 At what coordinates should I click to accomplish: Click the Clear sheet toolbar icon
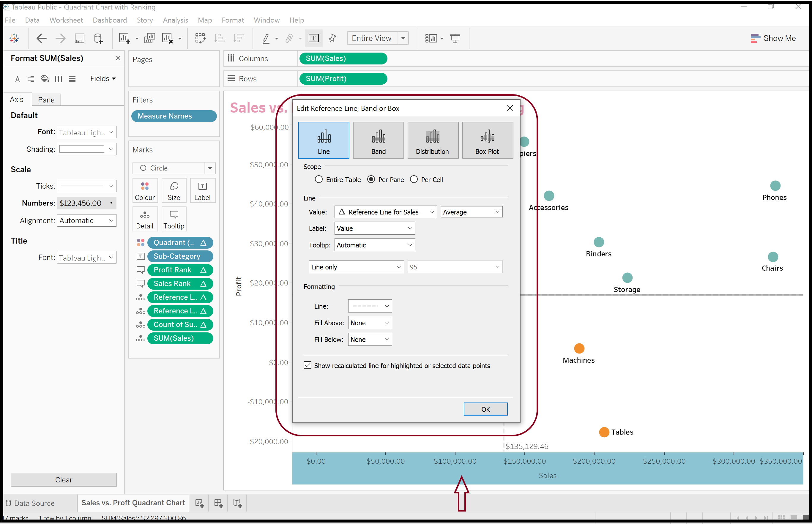click(168, 38)
